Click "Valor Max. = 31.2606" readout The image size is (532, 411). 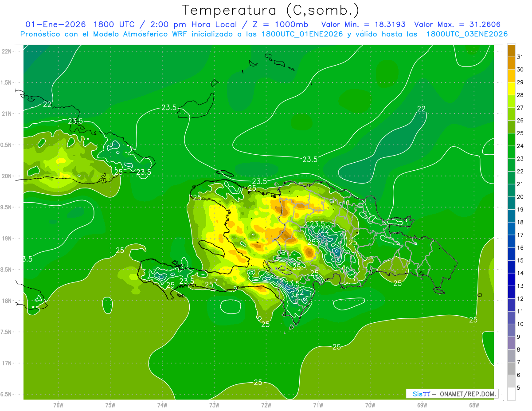tap(458, 24)
